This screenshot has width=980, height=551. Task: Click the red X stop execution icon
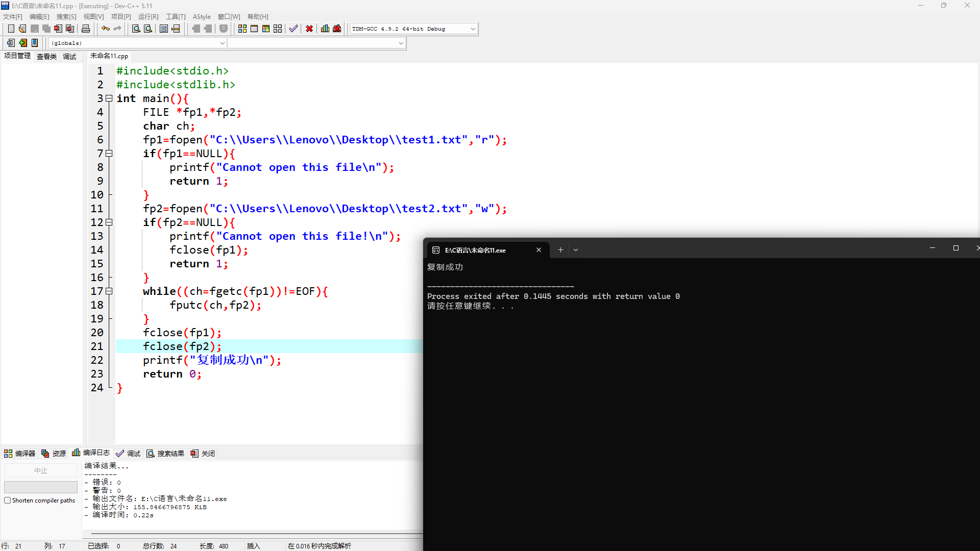(x=309, y=29)
